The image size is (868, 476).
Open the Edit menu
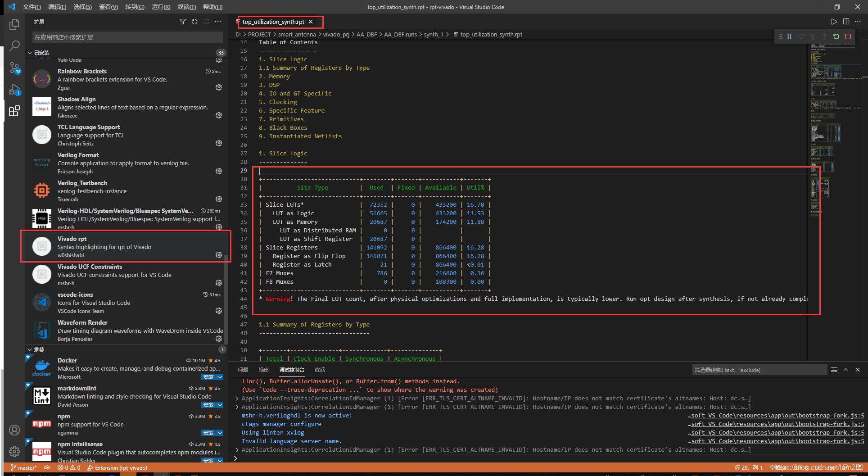click(x=57, y=7)
